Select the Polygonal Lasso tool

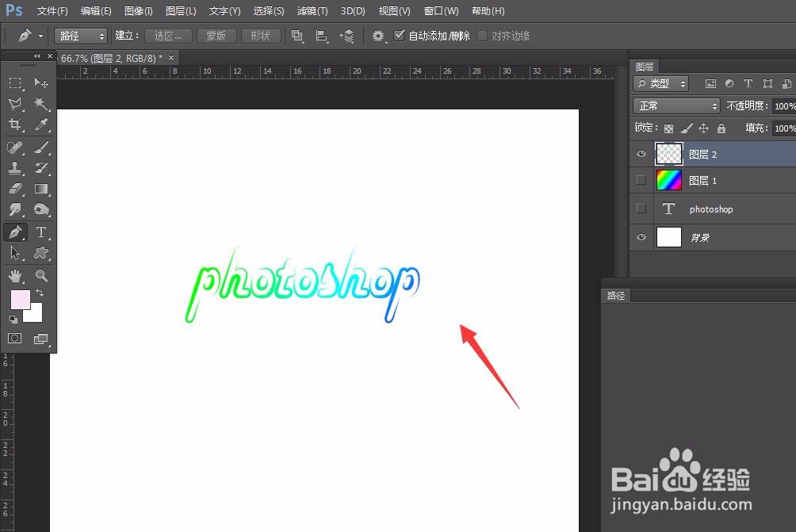coord(15,104)
